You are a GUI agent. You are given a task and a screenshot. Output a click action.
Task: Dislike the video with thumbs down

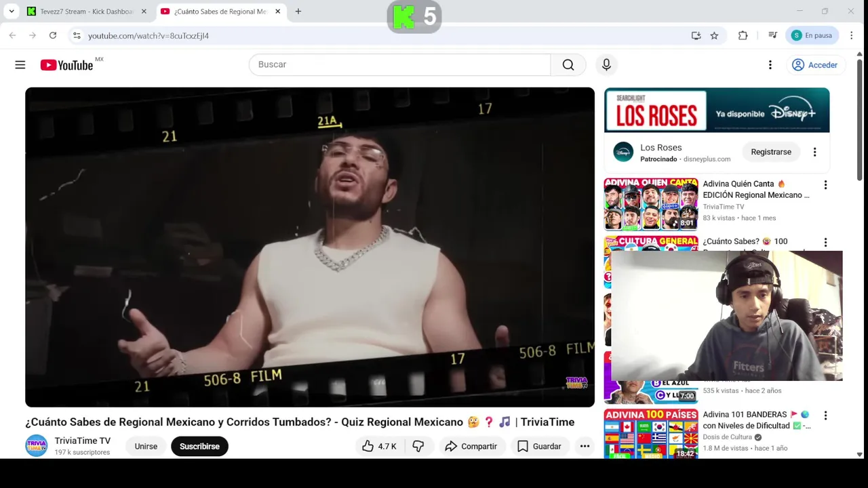[x=418, y=446]
